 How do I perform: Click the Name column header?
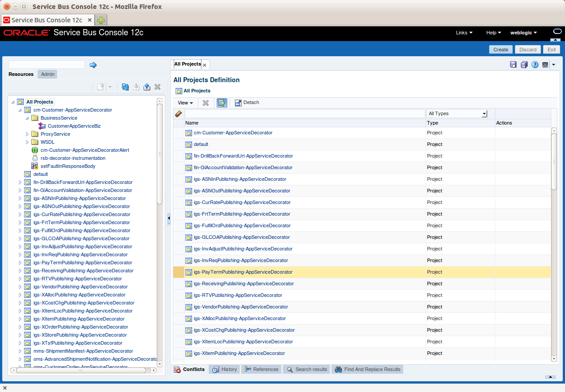click(x=305, y=123)
